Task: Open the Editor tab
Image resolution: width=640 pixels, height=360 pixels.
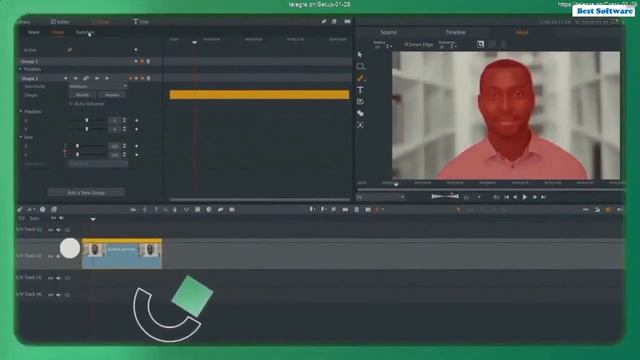Action: (x=60, y=22)
